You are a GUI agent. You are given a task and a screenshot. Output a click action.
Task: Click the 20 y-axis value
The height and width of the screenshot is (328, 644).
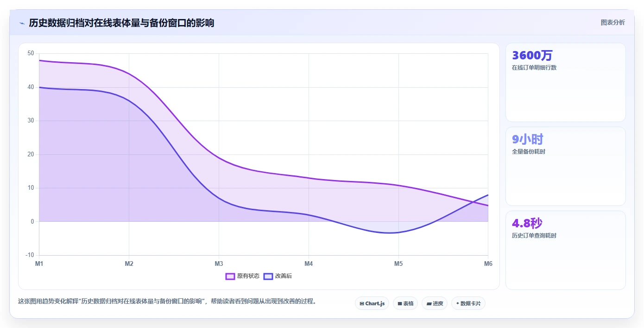point(31,154)
